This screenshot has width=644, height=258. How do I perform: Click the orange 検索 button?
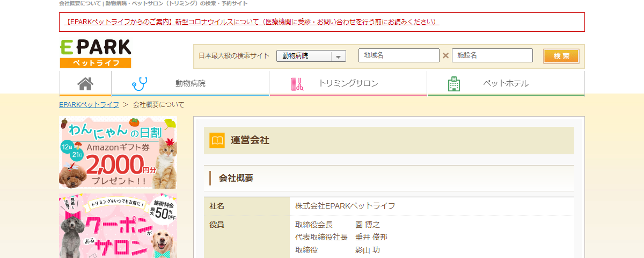tap(561, 56)
